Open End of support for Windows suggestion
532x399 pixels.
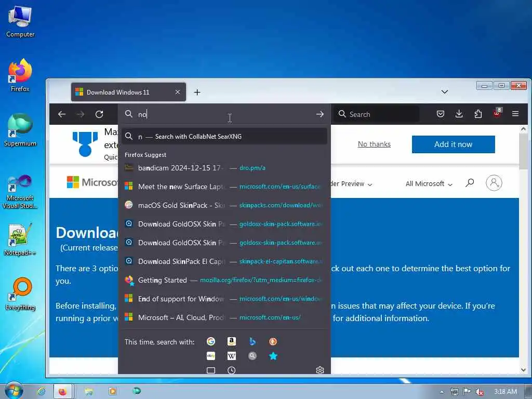224,299
